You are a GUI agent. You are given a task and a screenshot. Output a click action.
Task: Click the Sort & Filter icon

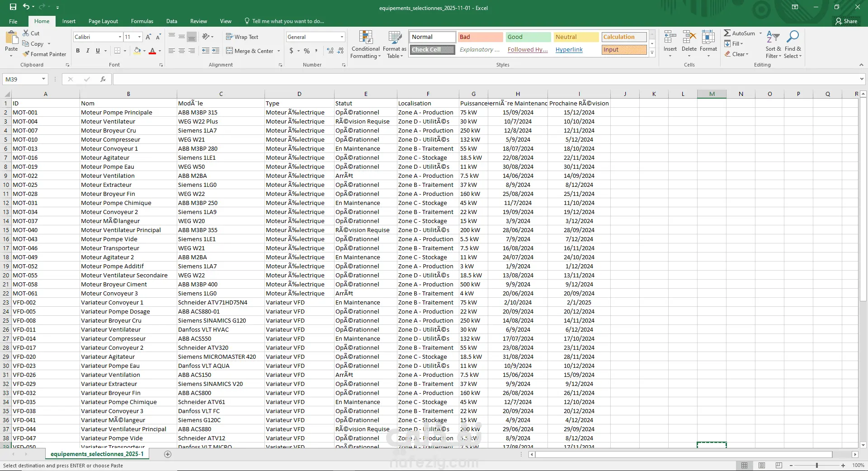(773, 37)
